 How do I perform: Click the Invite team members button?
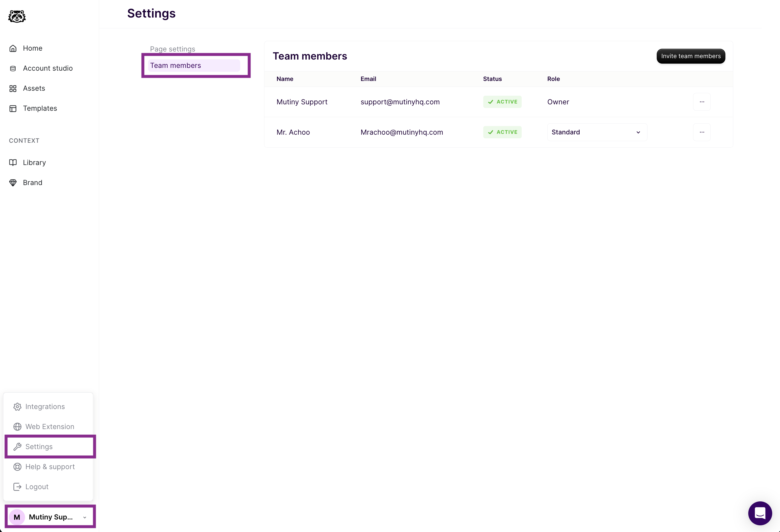690,56
